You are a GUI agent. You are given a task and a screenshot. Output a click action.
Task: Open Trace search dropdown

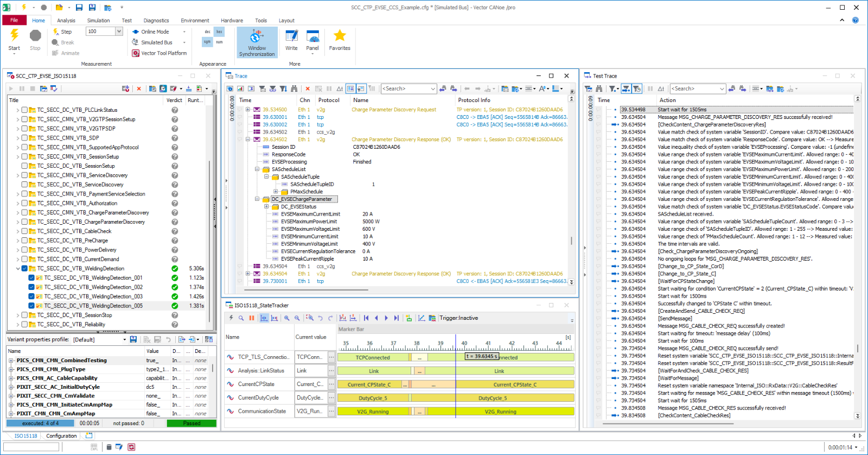433,89
